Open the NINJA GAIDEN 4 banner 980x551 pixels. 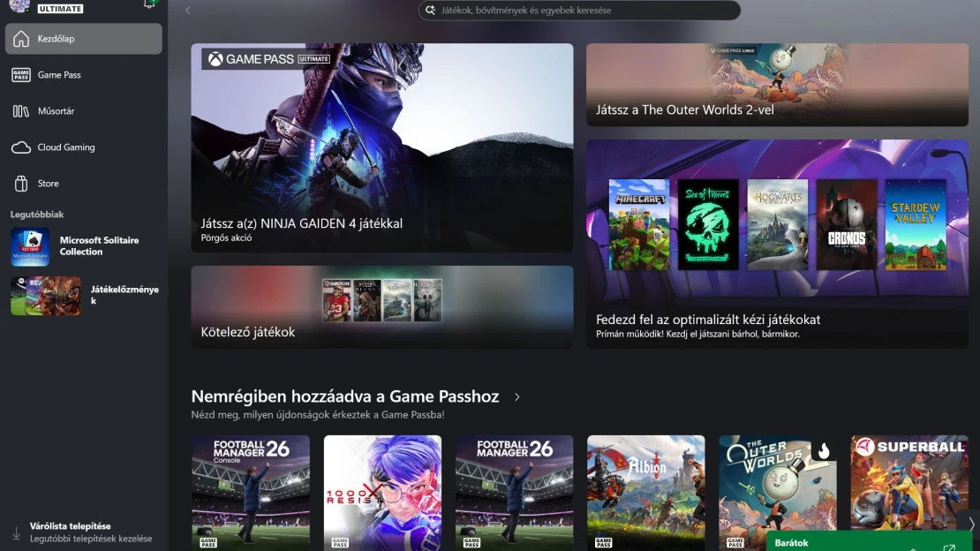point(382,147)
